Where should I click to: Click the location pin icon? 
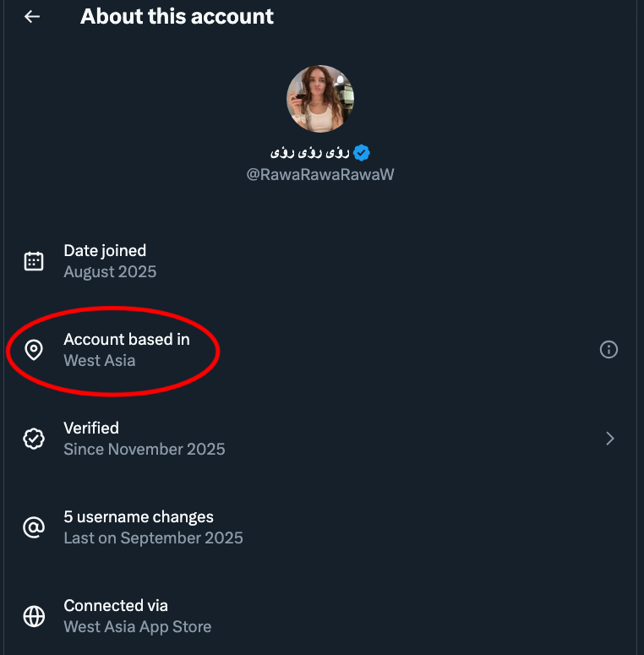pos(34,350)
